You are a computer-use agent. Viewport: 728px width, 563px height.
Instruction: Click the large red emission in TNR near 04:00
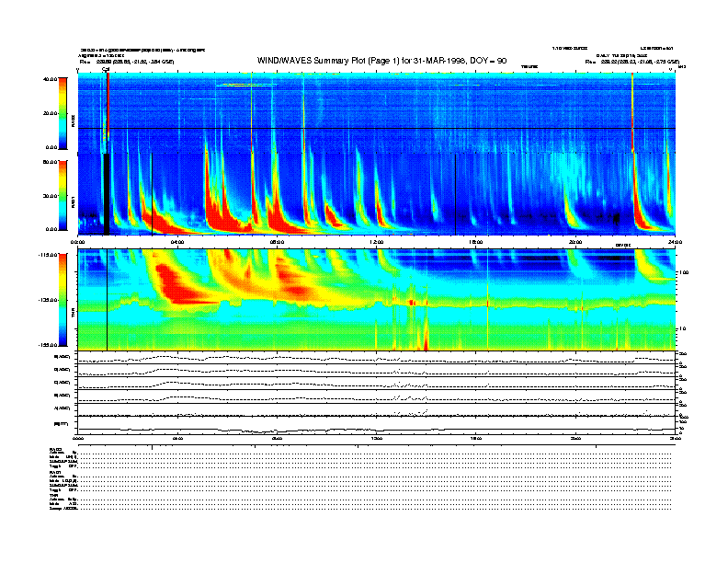pos(178,286)
